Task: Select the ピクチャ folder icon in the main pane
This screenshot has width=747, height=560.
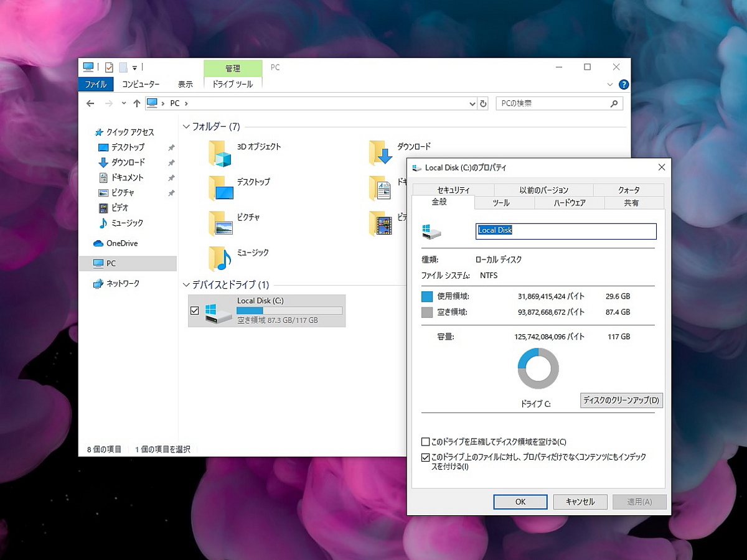Action: click(x=220, y=223)
